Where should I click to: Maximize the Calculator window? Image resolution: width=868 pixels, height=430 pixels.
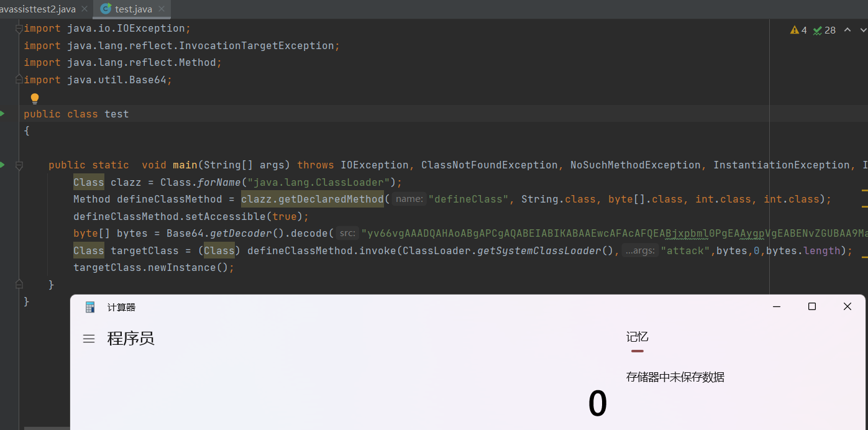tap(811, 306)
